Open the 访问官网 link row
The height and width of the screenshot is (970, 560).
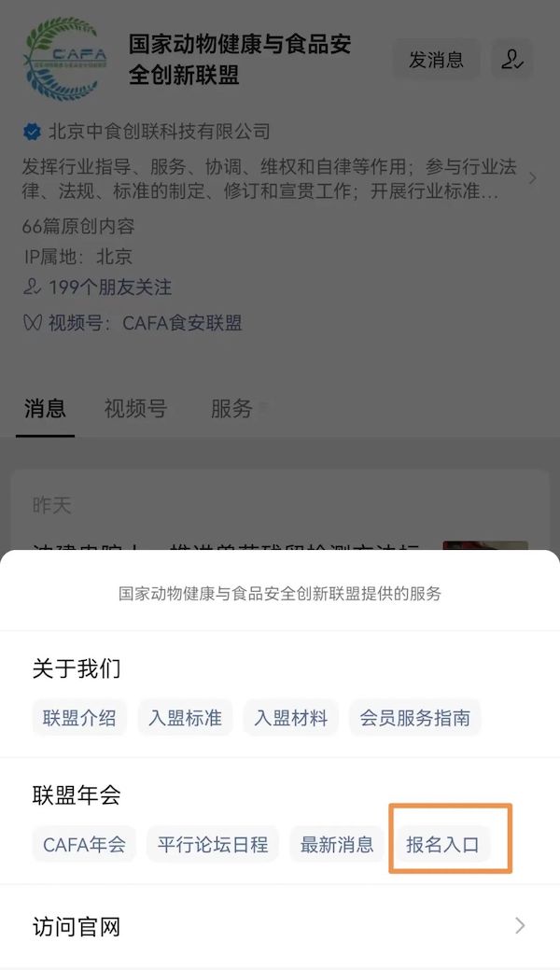coord(280,926)
